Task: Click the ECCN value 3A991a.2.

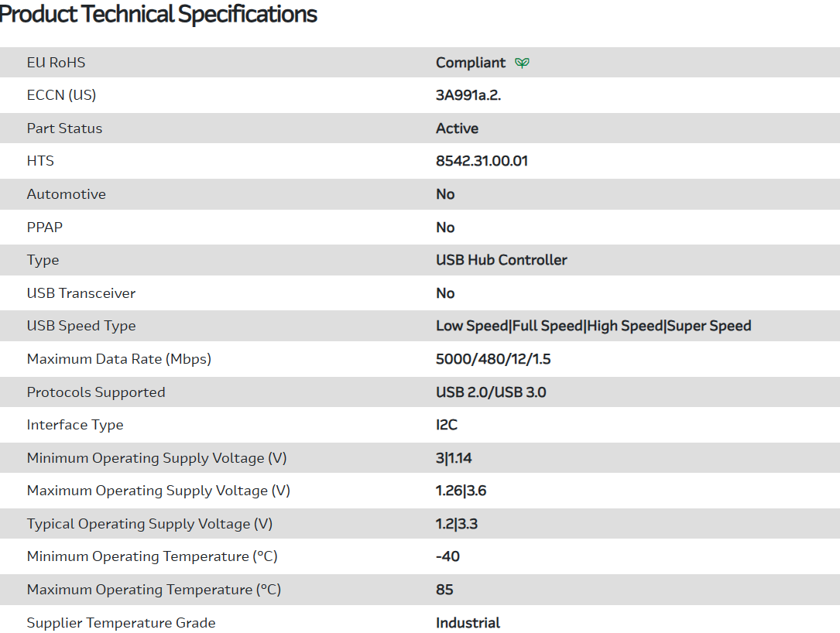Action: [x=474, y=95]
